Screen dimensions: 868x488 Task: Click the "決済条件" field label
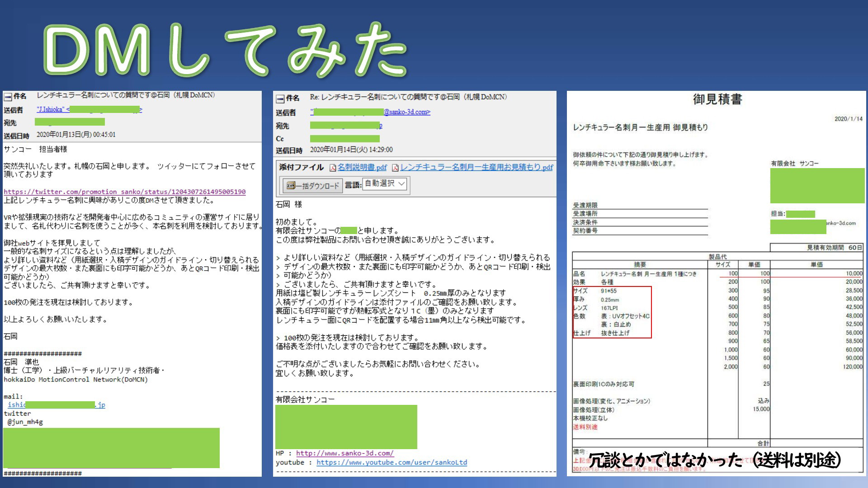point(585,222)
